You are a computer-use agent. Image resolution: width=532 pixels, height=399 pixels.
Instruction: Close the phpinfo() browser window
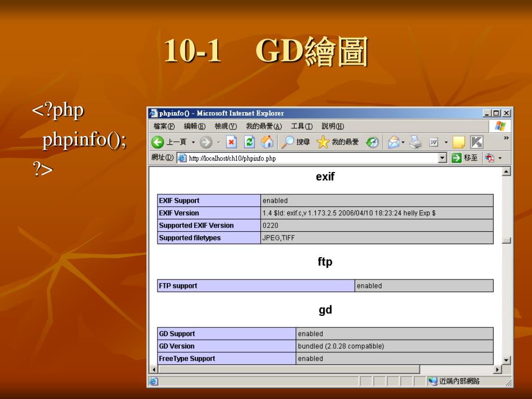tap(506, 113)
